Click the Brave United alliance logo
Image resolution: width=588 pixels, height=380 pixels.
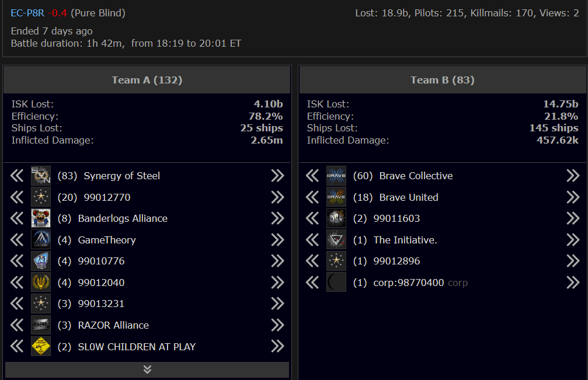[336, 197]
